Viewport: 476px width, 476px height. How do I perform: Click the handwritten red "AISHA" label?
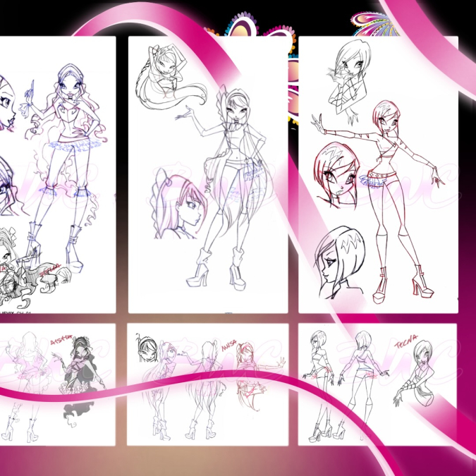(x=61, y=340)
